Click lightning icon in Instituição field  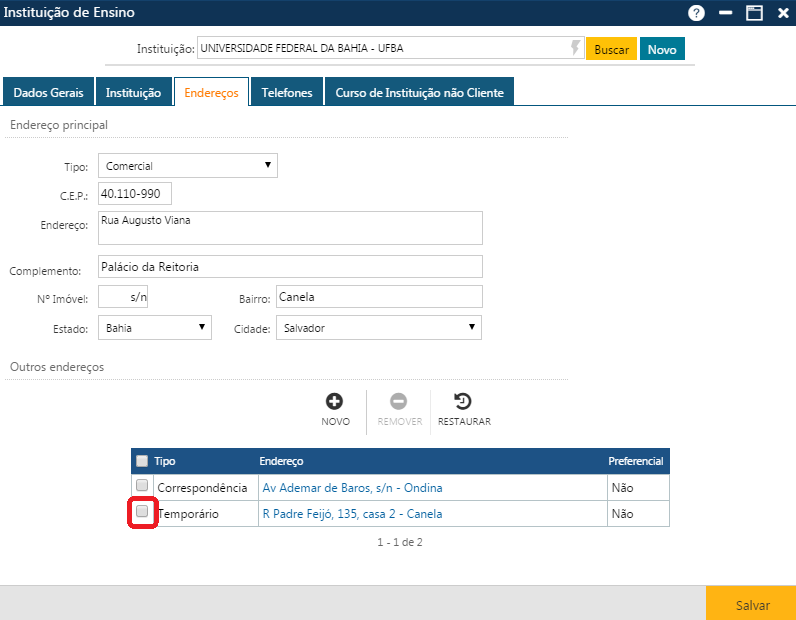(x=575, y=48)
